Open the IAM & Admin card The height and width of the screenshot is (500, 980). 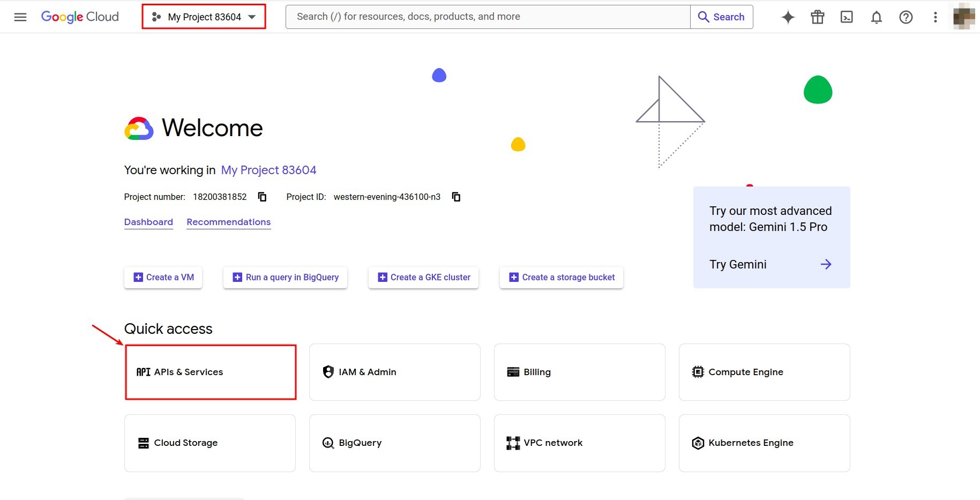pyautogui.click(x=394, y=372)
